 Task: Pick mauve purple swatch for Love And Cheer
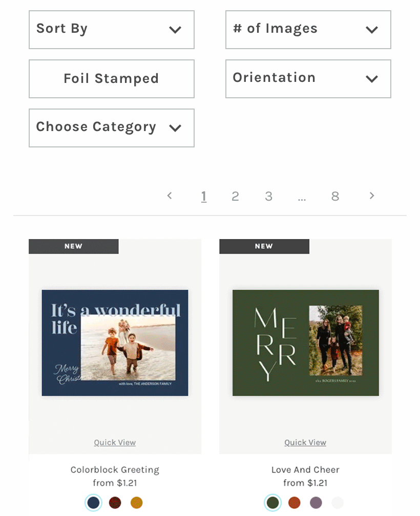(316, 503)
